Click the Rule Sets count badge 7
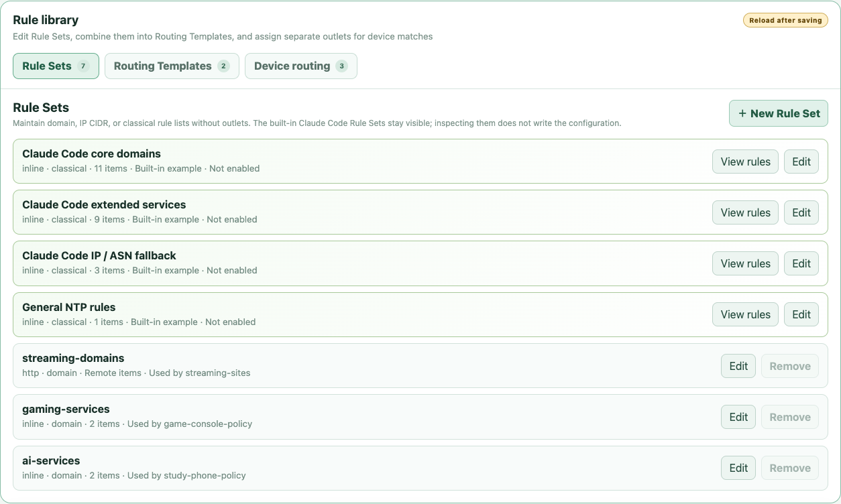The width and height of the screenshot is (841, 504). tap(83, 66)
